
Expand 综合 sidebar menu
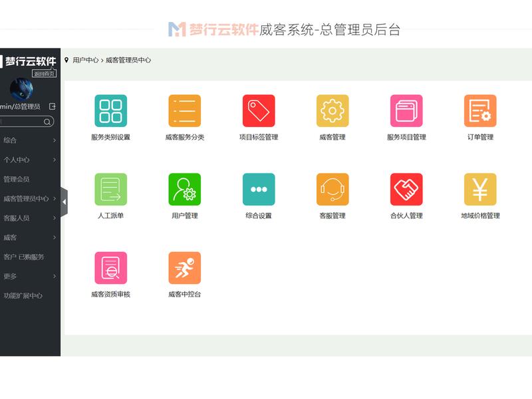(x=29, y=140)
